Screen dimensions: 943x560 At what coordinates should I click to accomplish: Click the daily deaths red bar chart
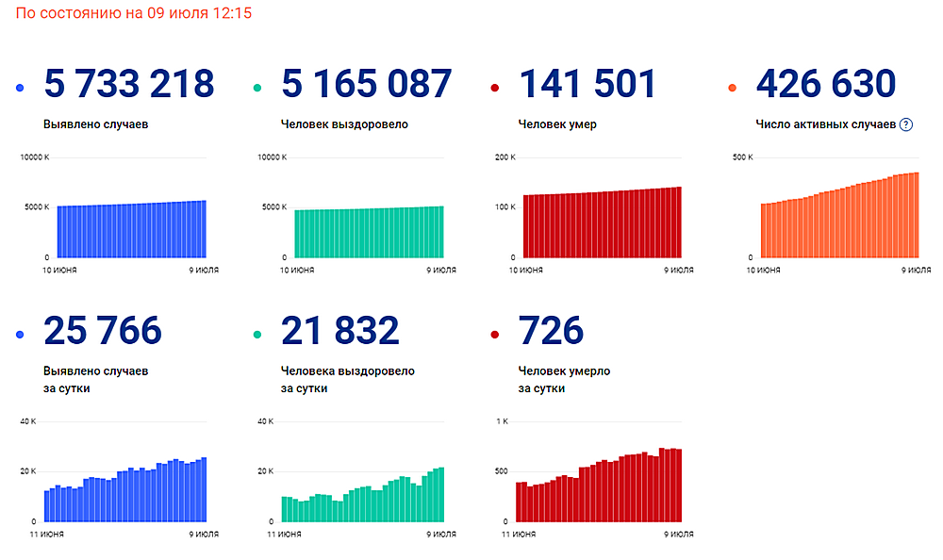click(595, 478)
